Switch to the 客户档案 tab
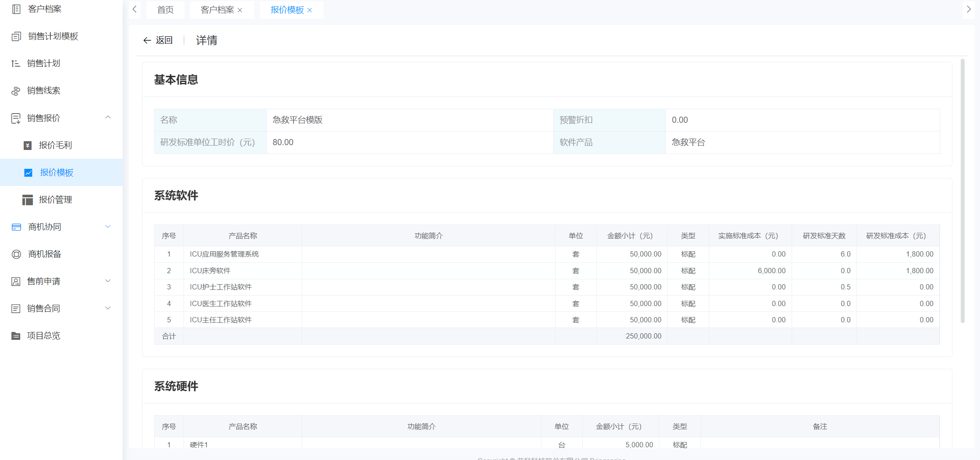The width and height of the screenshot is (980, 460). click(217, 10)
